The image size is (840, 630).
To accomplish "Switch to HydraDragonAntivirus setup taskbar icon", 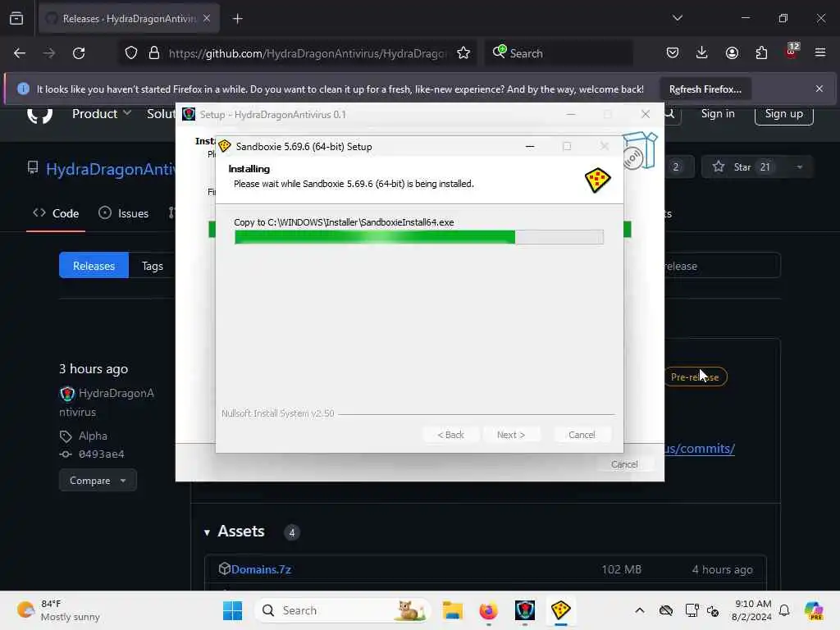I will [524, 610].
